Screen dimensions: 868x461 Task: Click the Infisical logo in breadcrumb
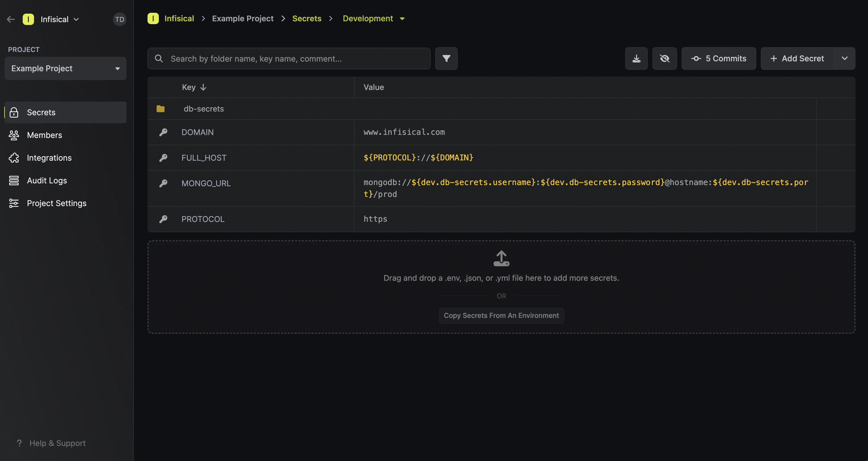point(153,18)
